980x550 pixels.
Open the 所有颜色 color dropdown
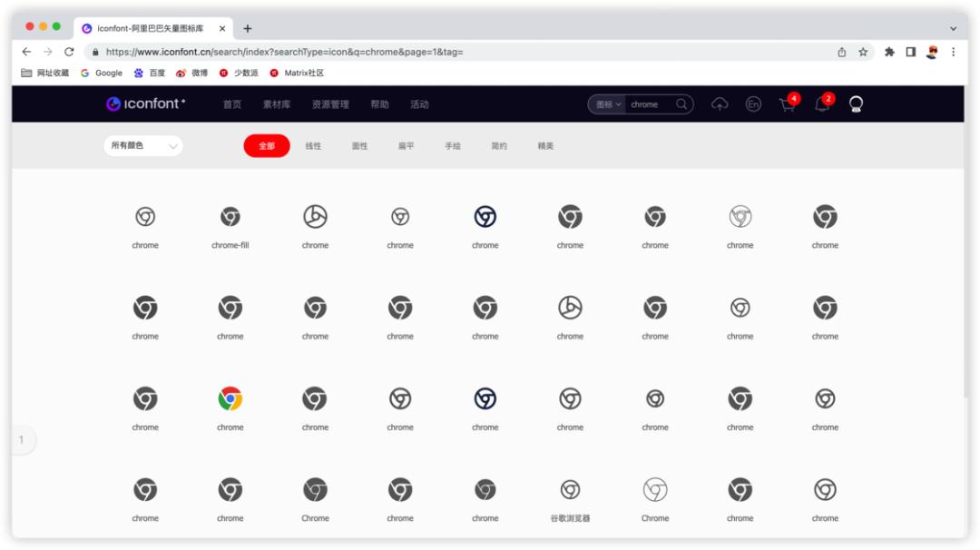(x=143, y=145)
